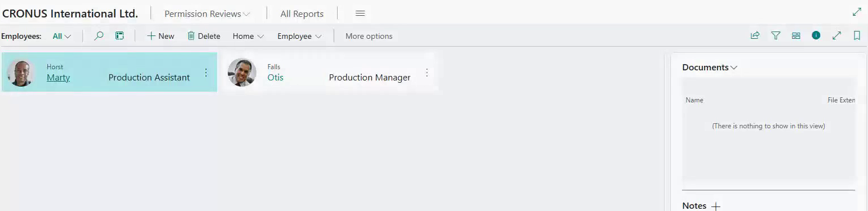This screenshot has height=211, width=868.
Task: Click the File Extension column header
Action: (841, 100)
